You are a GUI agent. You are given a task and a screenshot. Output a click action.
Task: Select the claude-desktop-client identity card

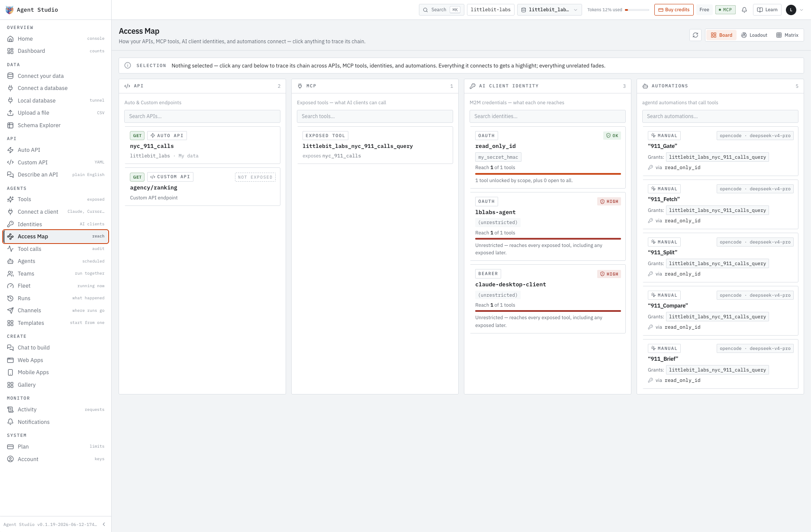pyautogui.click(x=547, y=299)
